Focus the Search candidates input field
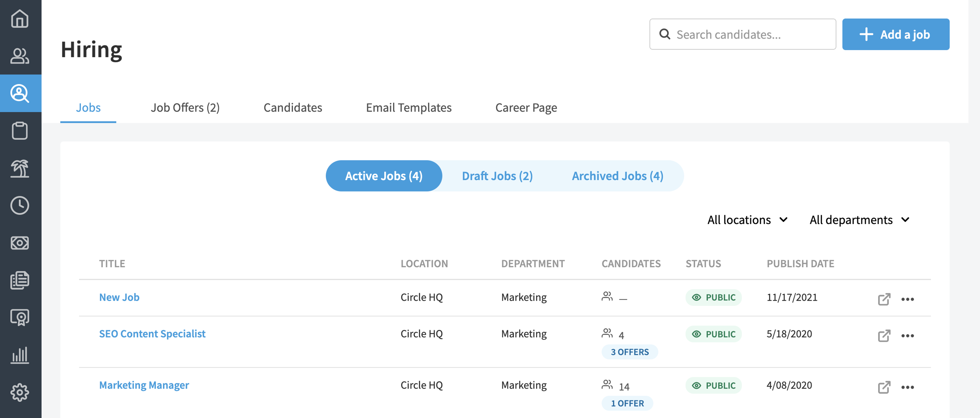Image resolution: width=980 pixels, height=418 pixels. pyautogui.click(x=743, y=34)
